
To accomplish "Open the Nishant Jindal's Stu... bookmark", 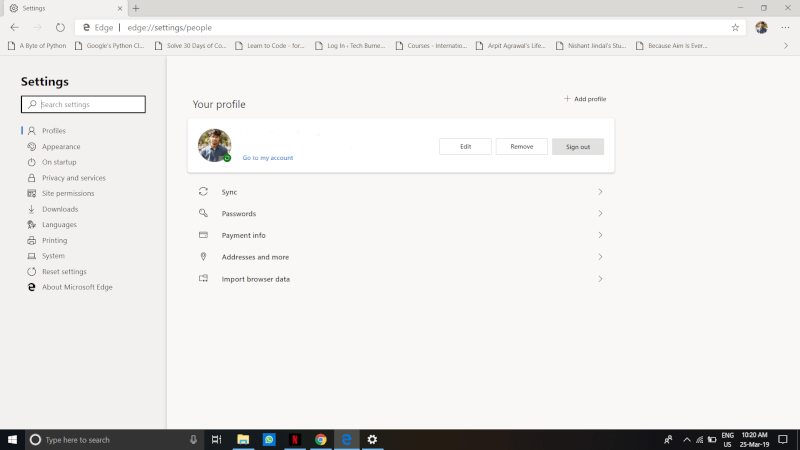I will click(x=591, y=45).
